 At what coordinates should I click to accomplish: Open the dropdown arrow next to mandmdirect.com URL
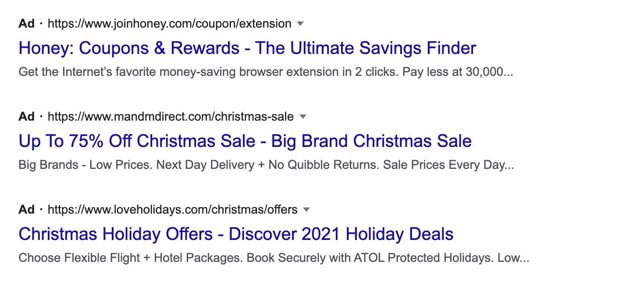[x=302, y=117]
